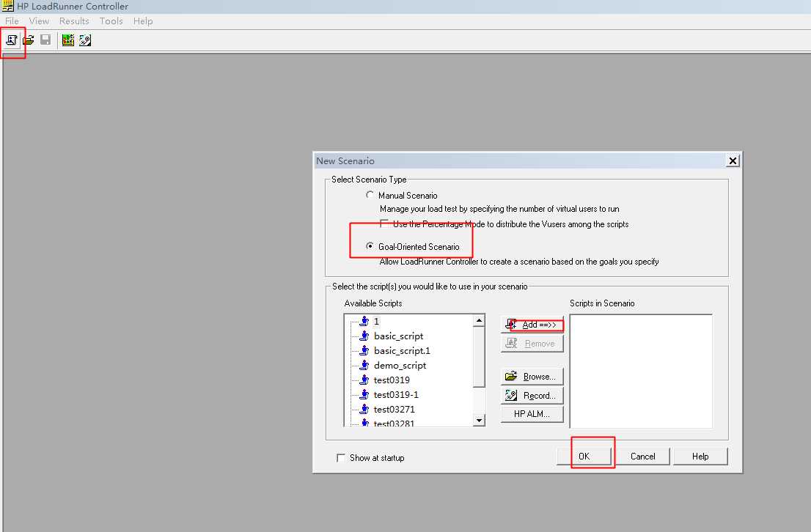This screenshot has height=532, width=811.
Task: Toggle the Show at startup checkbox
Action: [x=341, y=457]
